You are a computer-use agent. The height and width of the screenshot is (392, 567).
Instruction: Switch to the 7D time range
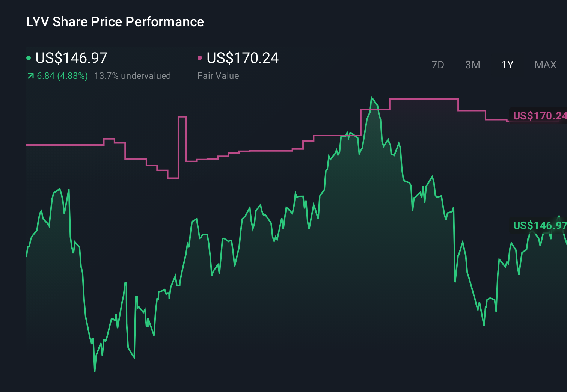click(x=438, y=65)
